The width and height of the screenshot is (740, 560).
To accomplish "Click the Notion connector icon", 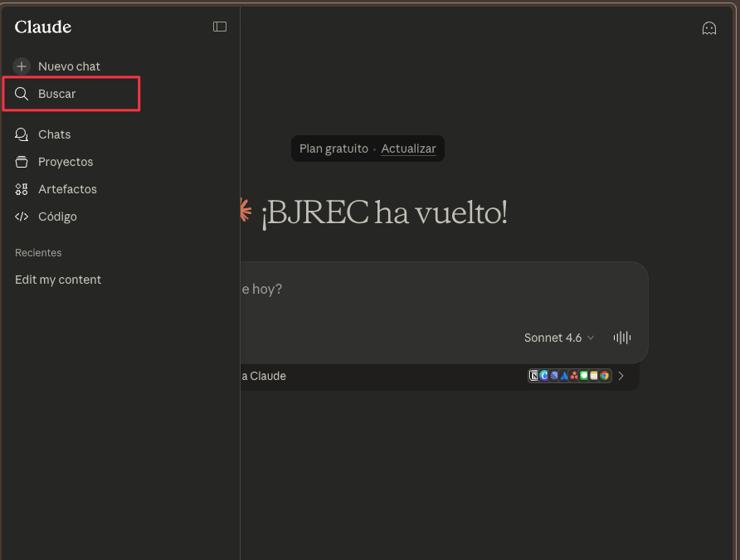I will (x=533, y=376).
